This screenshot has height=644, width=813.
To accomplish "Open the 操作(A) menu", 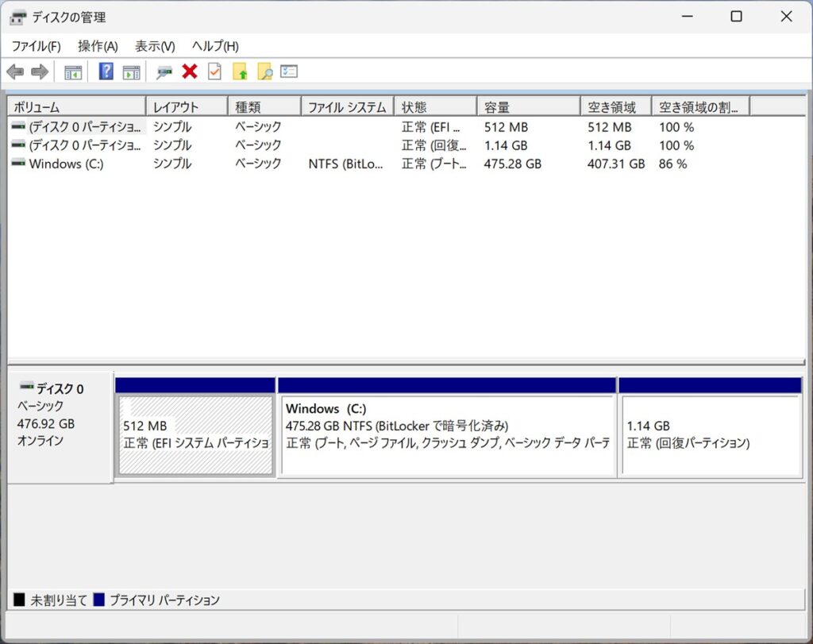I will click(x=98, y=46).
